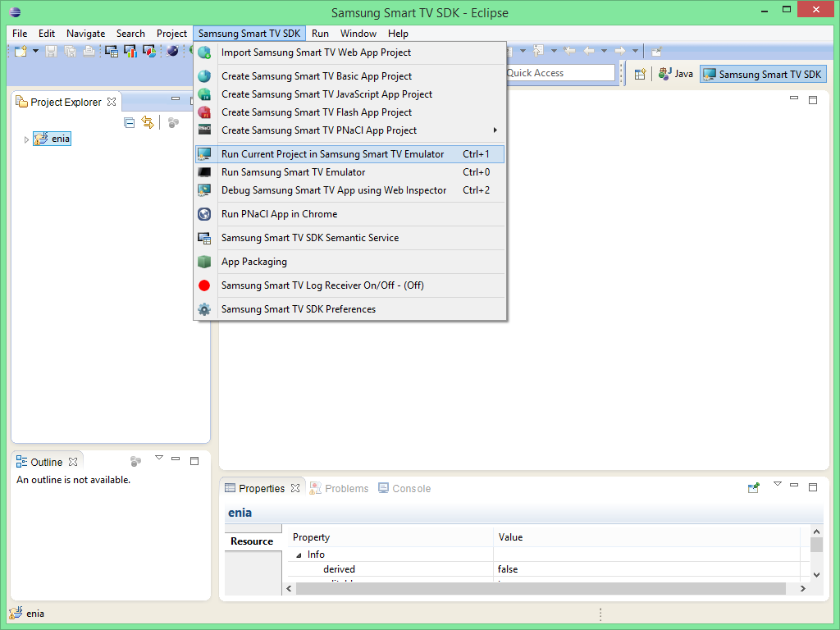The image size is (840, 630).
Task: Select Debug Samsung Smart TV App using Web Inspector
Action: point(349,190)
